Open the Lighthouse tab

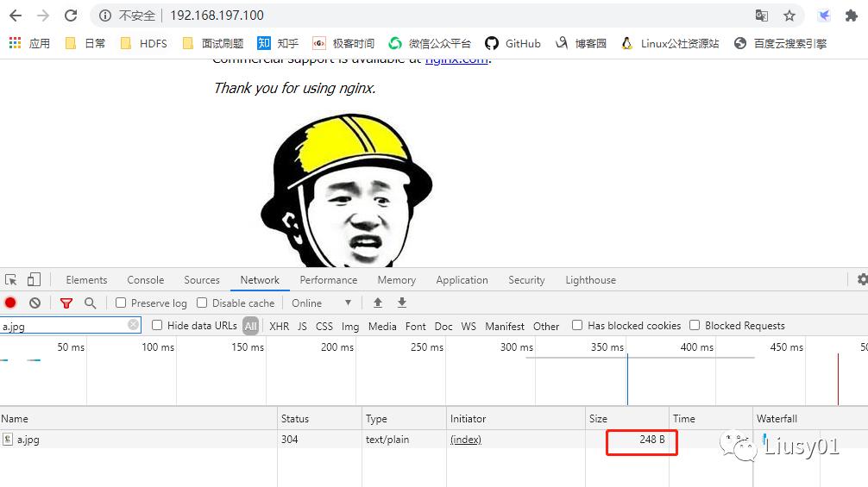click(x=591, y=280)
